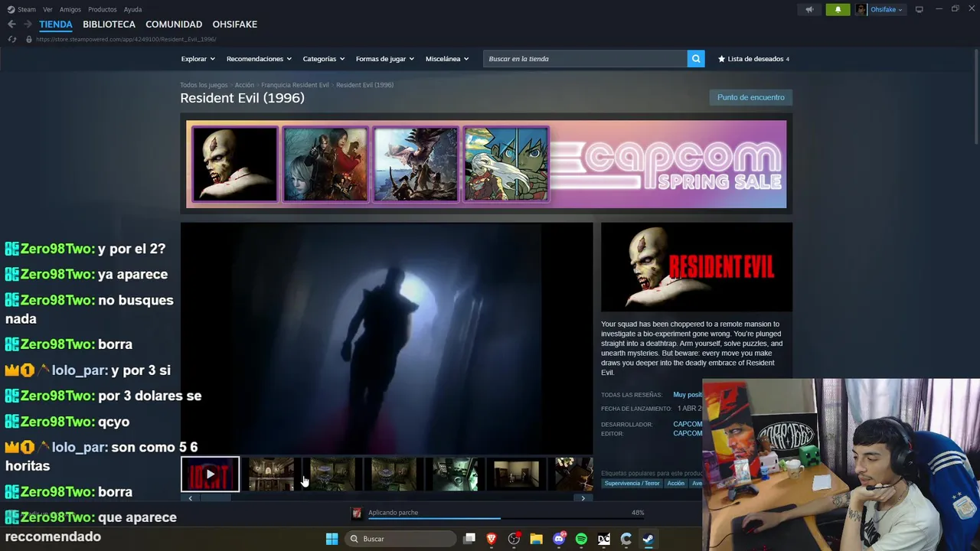Click the main trailer video player
This screenshot has width=980, height=551.
[x=387, y=338]
